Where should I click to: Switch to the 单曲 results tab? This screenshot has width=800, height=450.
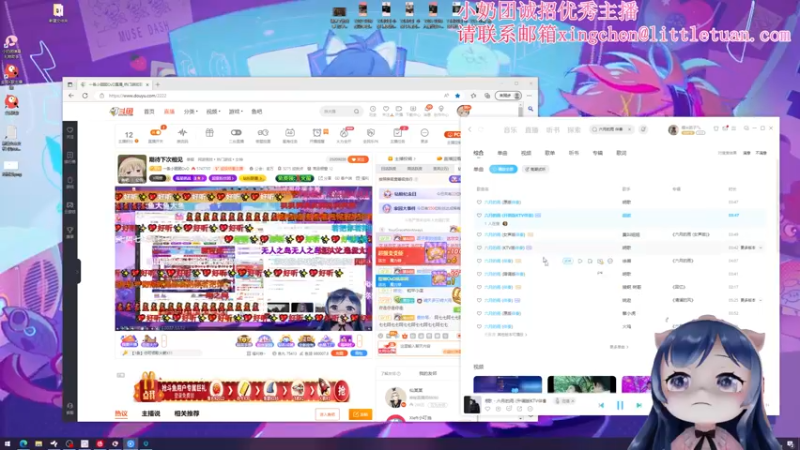click(502, 153)
